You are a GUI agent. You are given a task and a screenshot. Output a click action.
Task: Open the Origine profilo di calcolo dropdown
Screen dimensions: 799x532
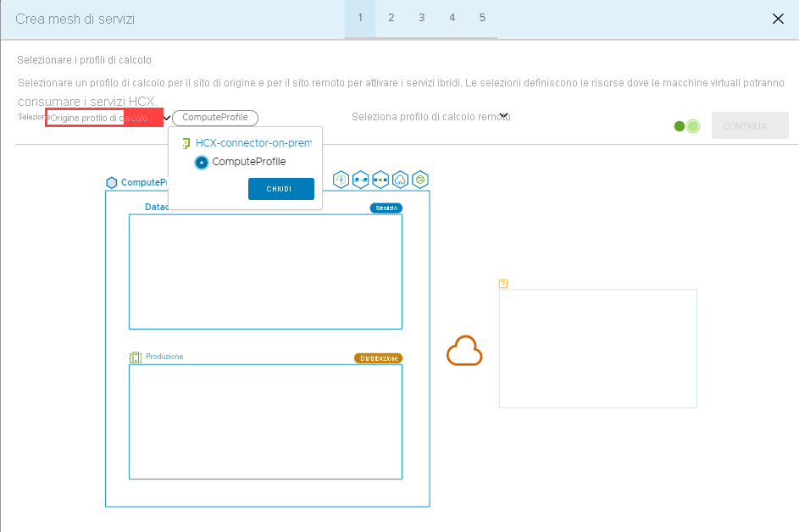point(104,118)
